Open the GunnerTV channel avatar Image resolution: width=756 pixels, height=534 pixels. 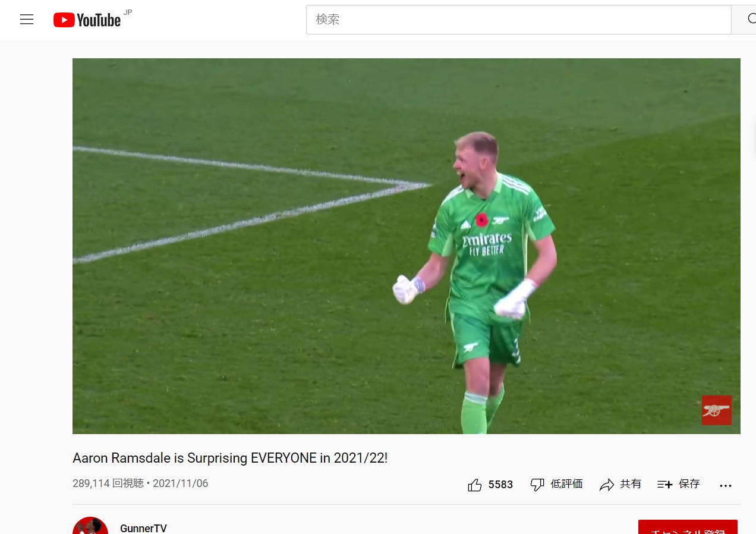coord(90,526)
